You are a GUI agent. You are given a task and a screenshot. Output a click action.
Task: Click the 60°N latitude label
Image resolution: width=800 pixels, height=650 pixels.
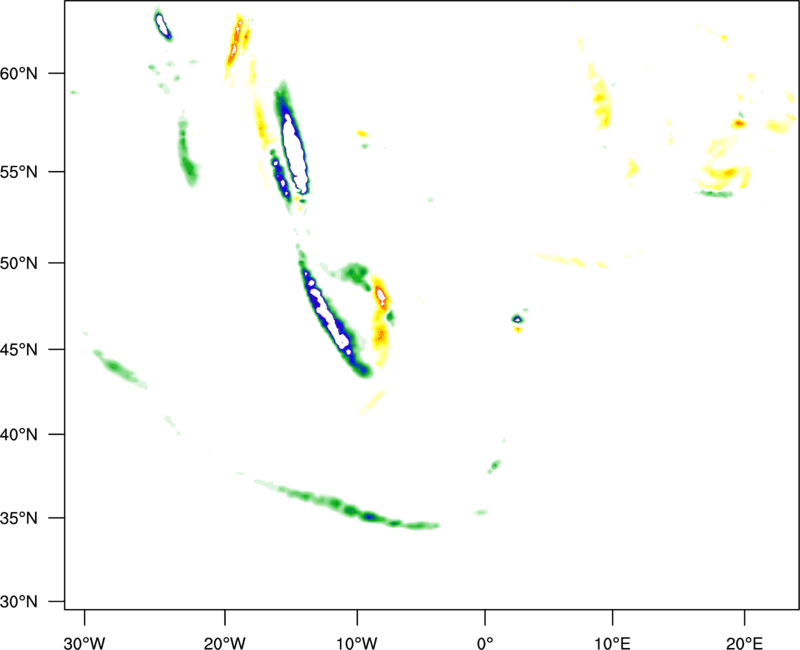(19, 73)
